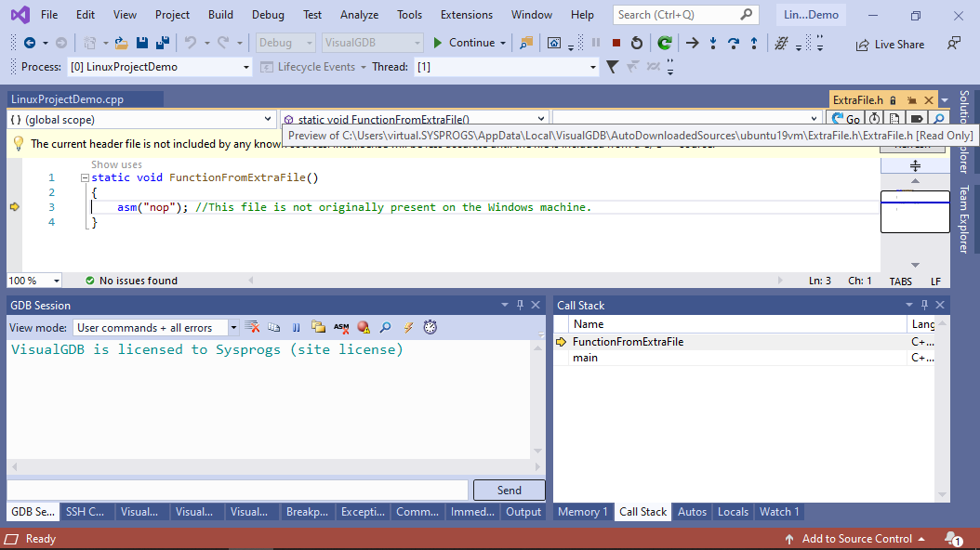Toggle auto-hide pin on GDB Session panel
980x550 pixels.
click(x=520, y=305)
